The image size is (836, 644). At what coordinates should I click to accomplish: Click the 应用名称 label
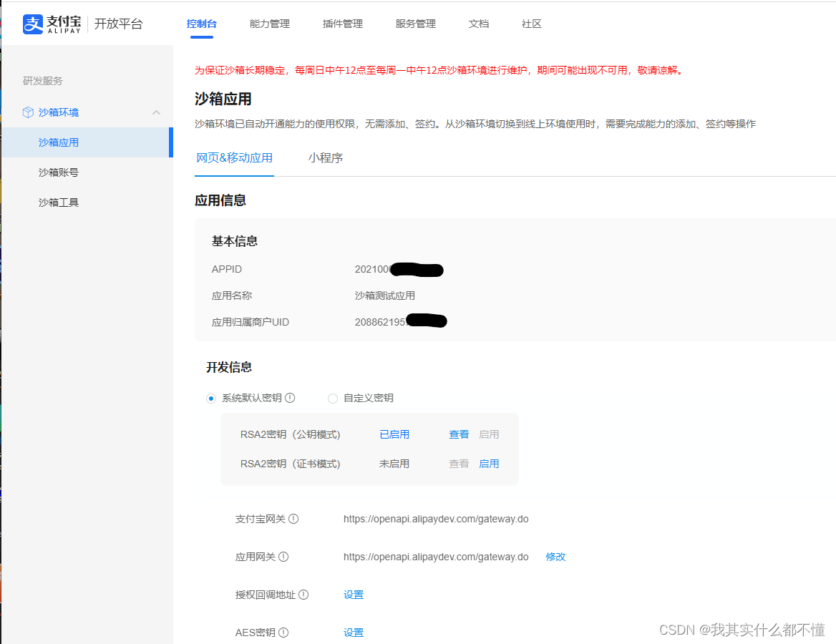pyautogui.click(x=232, y=296)
